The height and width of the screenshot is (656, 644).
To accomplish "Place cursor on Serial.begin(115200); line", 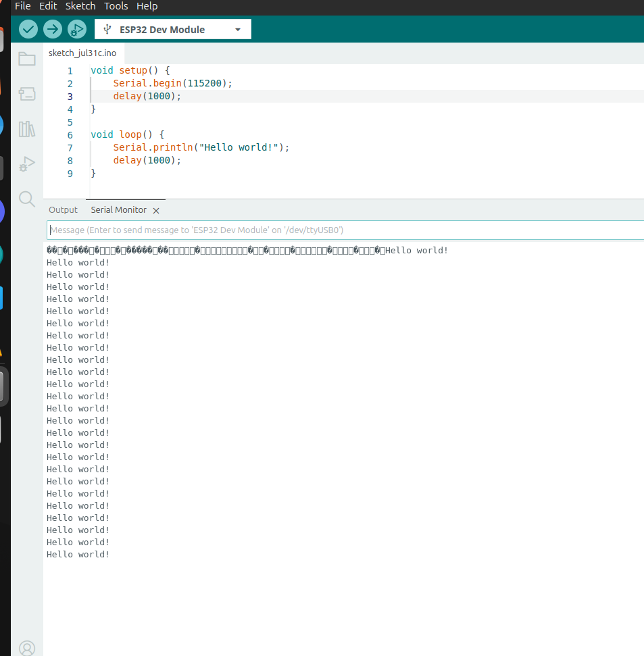I will 172,83.
